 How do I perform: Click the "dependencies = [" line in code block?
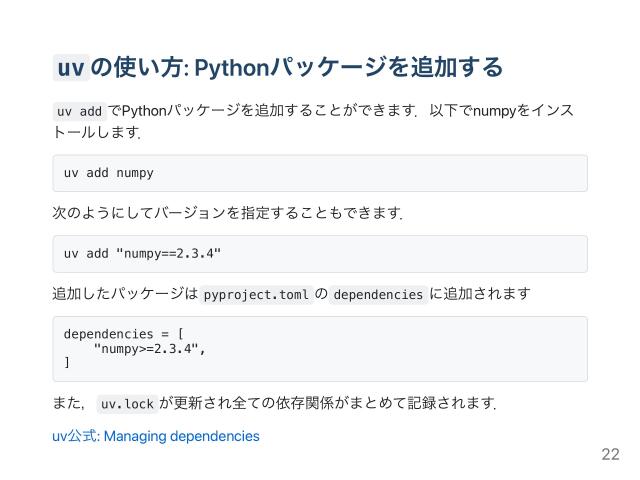click(x=123, y=333)
